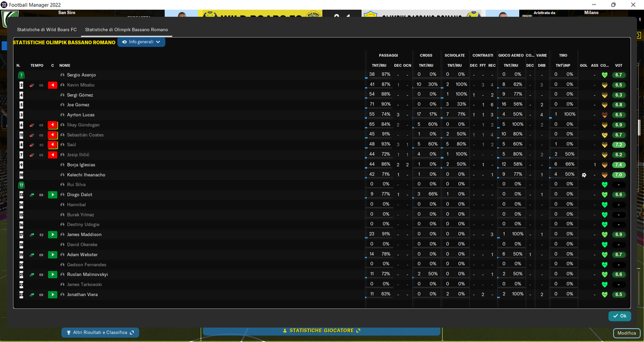
Task: Select player Burak Yılmaz in the list
Action: [80, 215]
